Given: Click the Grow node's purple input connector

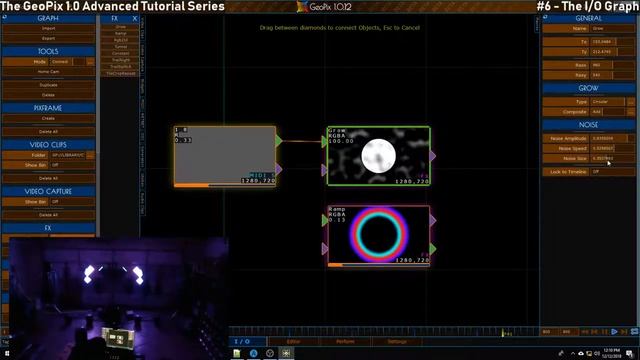Looking at the screenshot, I should [324, 170].
